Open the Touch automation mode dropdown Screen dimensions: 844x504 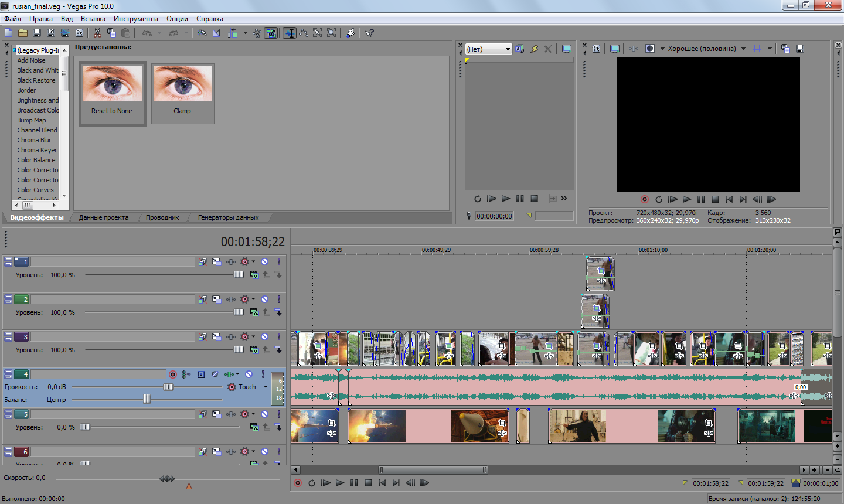pos(266,387)
